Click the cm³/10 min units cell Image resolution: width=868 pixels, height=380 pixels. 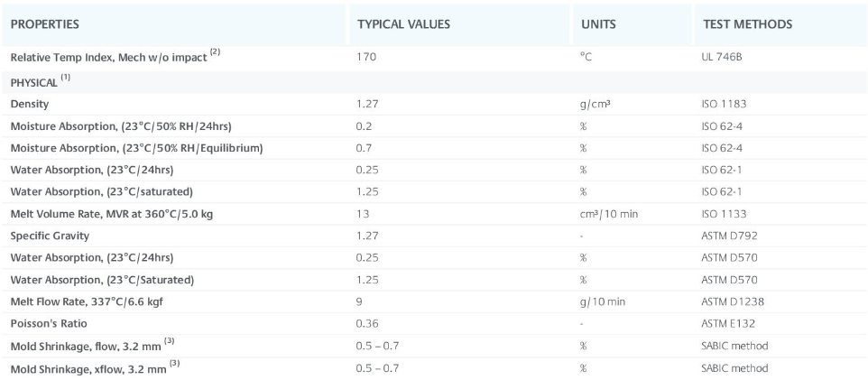coord(608,213)
